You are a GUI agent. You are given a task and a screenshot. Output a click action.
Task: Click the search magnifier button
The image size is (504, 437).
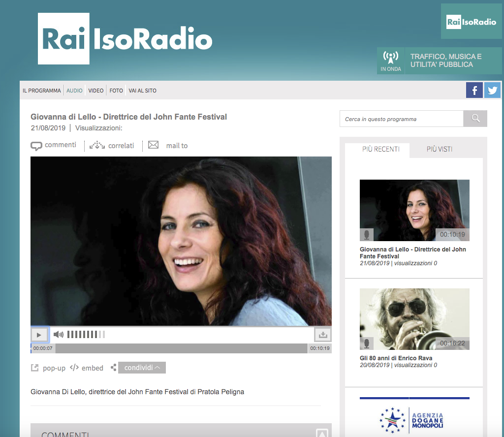tap(475, 119)
